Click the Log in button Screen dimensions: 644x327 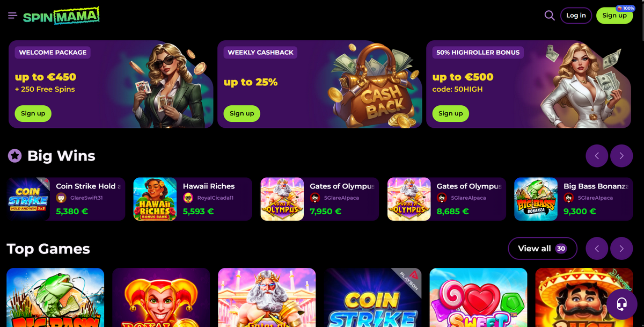576,16
